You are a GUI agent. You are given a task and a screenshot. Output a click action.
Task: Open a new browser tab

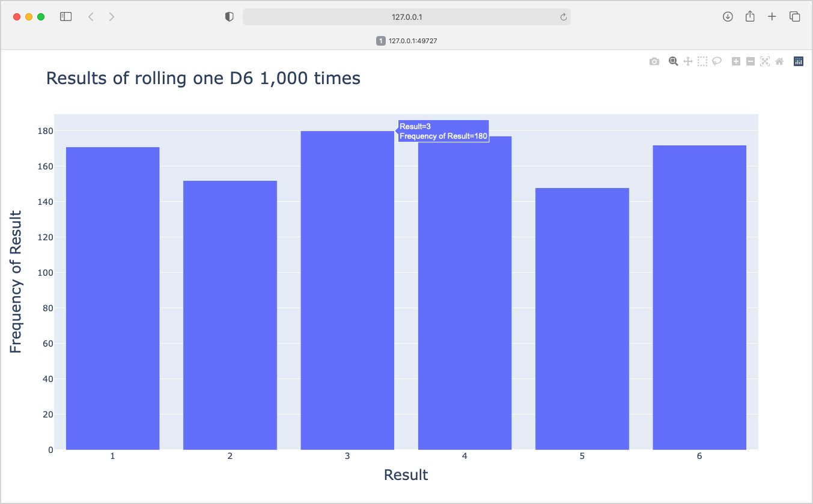[772, 16]
